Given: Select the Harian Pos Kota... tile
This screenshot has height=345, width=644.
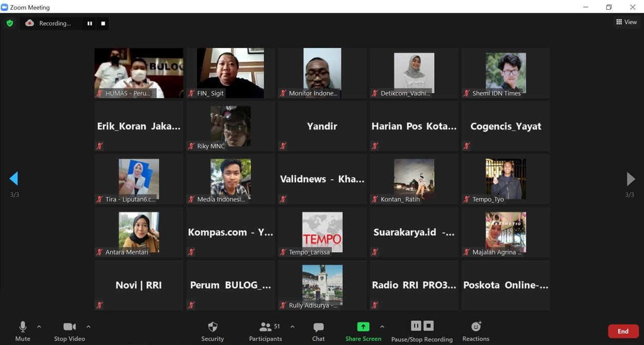Looking at the screenshot, I should tap(414, 126).
